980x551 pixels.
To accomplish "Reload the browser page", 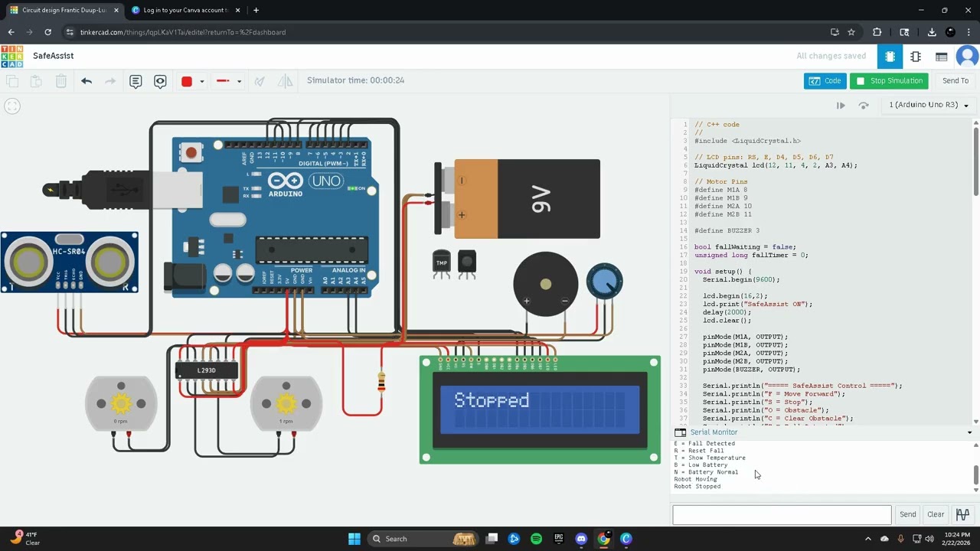I will click(x=47, y=32).
